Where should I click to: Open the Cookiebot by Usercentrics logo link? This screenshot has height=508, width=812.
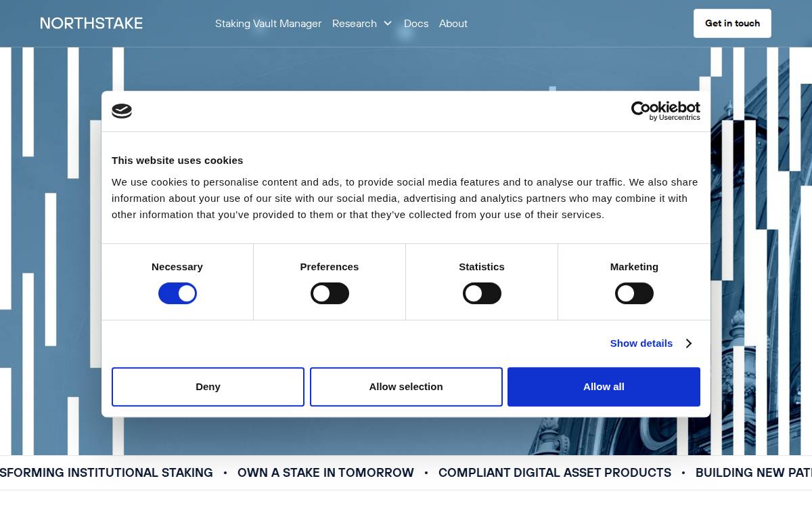pos(665,111)
